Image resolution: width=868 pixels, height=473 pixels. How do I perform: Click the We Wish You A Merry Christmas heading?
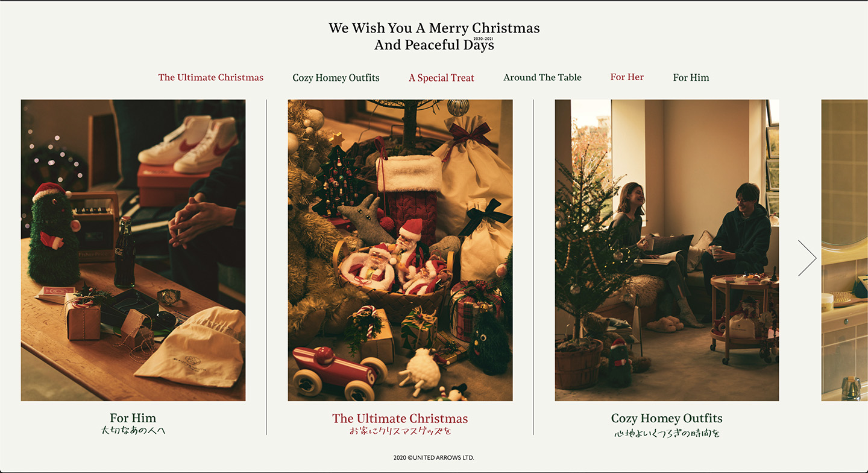434,28
